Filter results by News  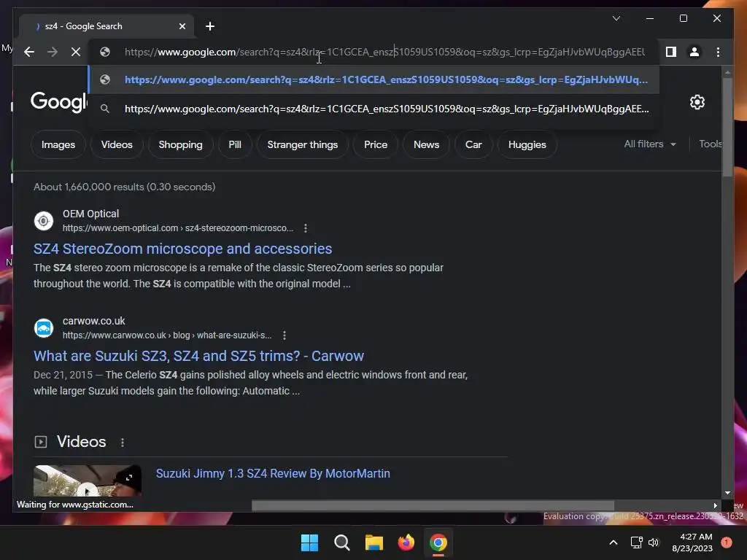[426, 144]
